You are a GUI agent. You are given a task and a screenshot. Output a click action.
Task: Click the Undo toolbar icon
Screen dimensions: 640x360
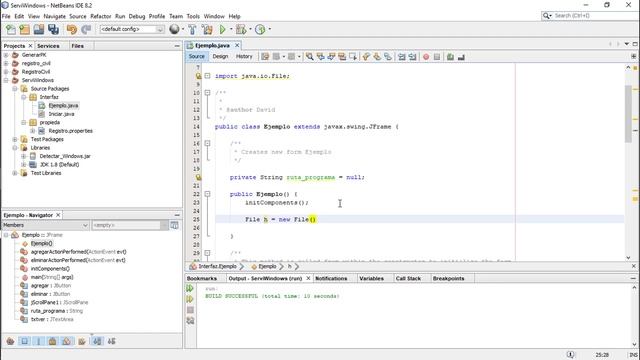72,29
